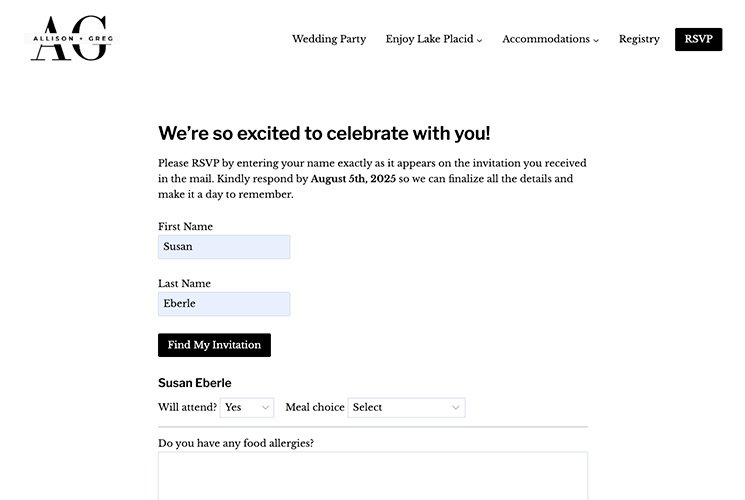The width and height of the screenshot is (745, 500).
Task: Click the Allison + Greg AG logo
Action: (x=72, y=38)
